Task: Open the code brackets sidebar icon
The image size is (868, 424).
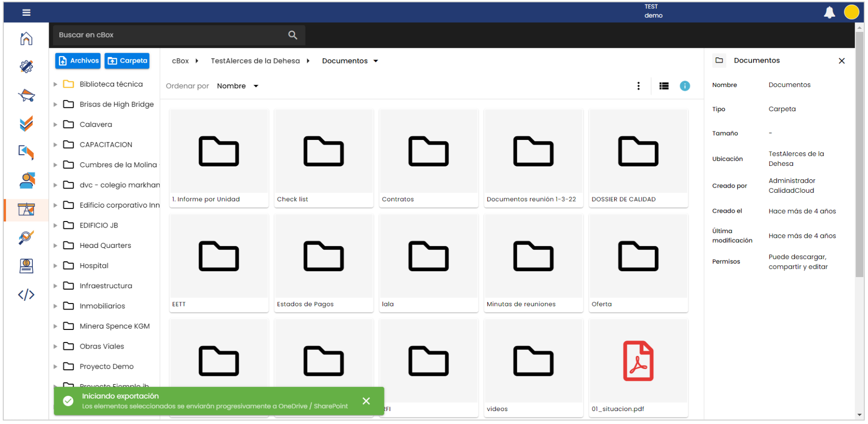Action: [x=26, y=295]
